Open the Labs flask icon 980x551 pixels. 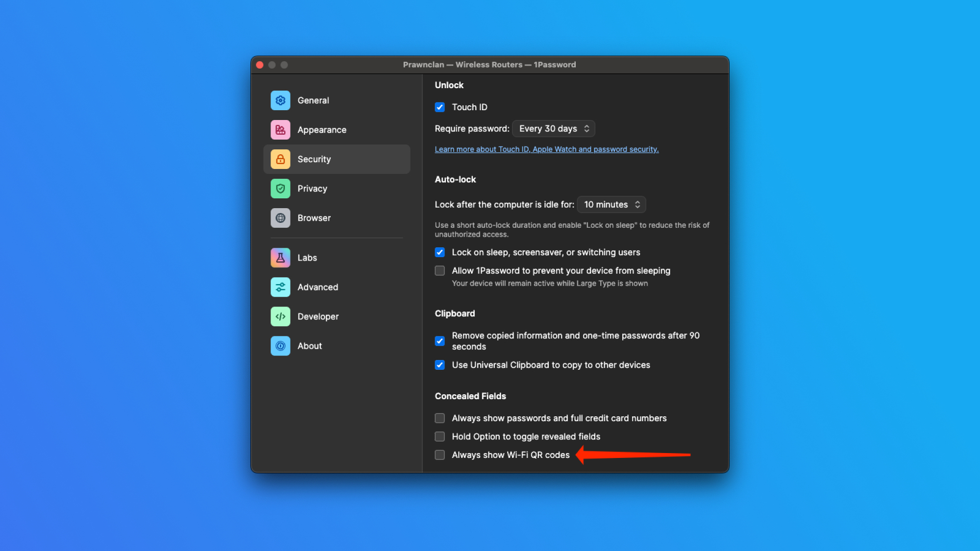[x=280, y=258]
